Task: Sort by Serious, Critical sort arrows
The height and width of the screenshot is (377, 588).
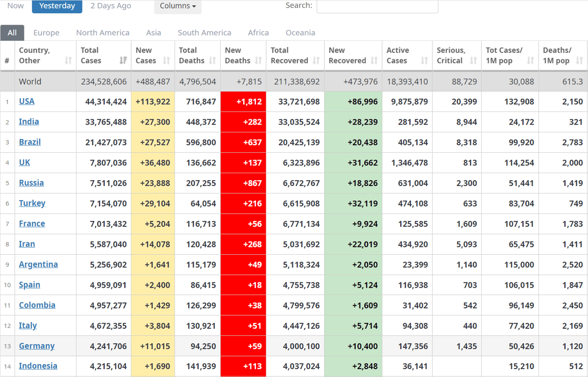Action: click(x=473, y=60)
